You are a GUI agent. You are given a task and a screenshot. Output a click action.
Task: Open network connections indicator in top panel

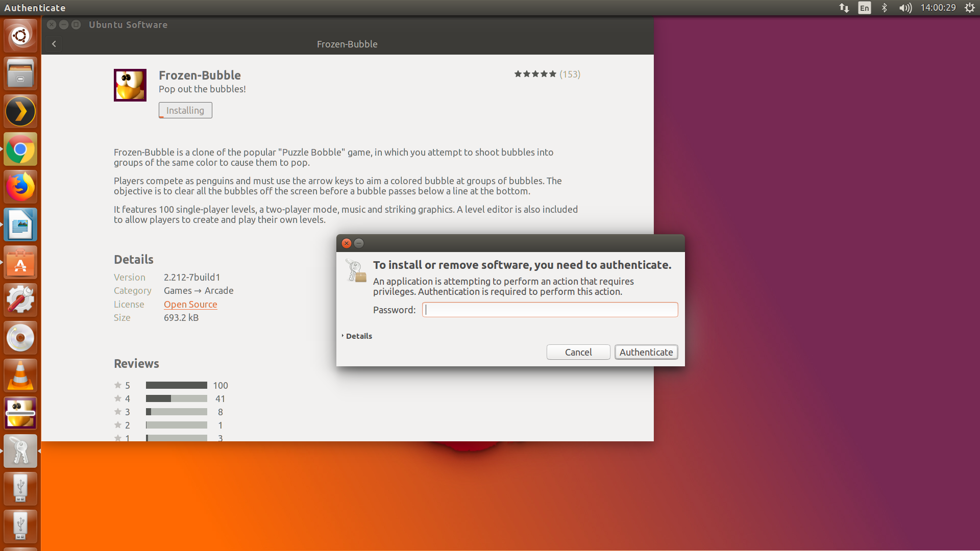[x=844, y=8]
